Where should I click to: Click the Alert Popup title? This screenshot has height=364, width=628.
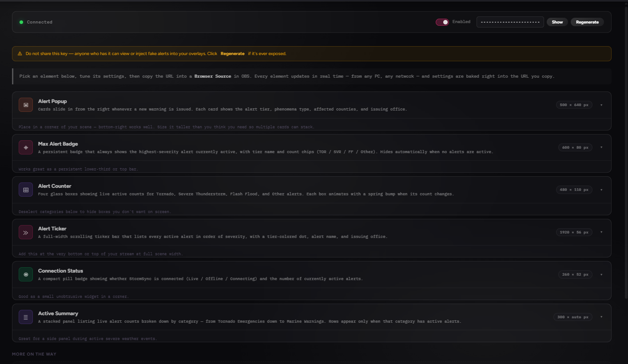pos(52,101)
